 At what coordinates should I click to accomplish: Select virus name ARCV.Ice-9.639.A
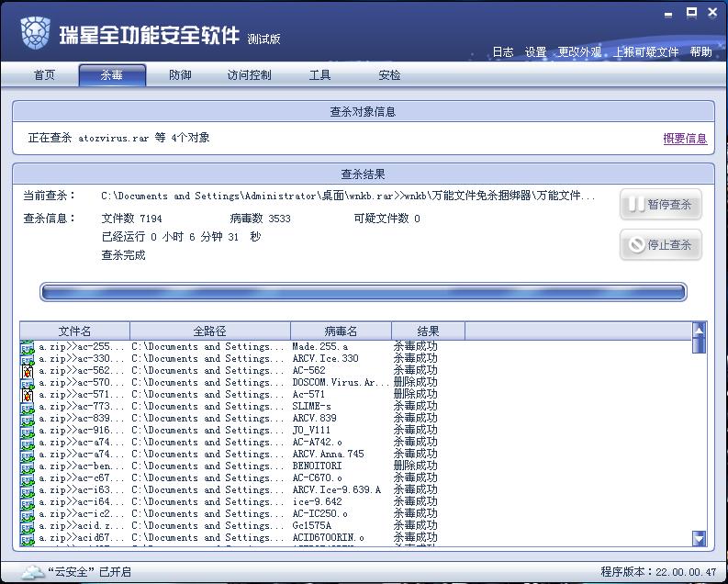[337, 490]
